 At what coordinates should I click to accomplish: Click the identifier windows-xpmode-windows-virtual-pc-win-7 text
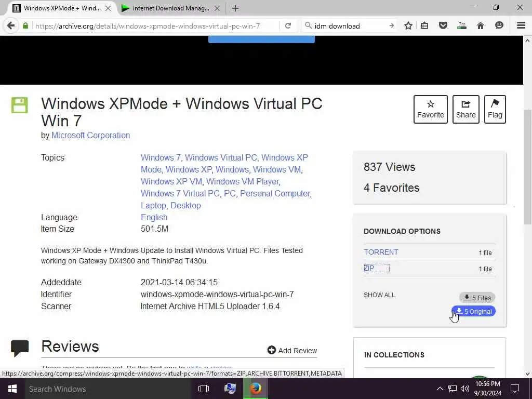click(217, 294)
